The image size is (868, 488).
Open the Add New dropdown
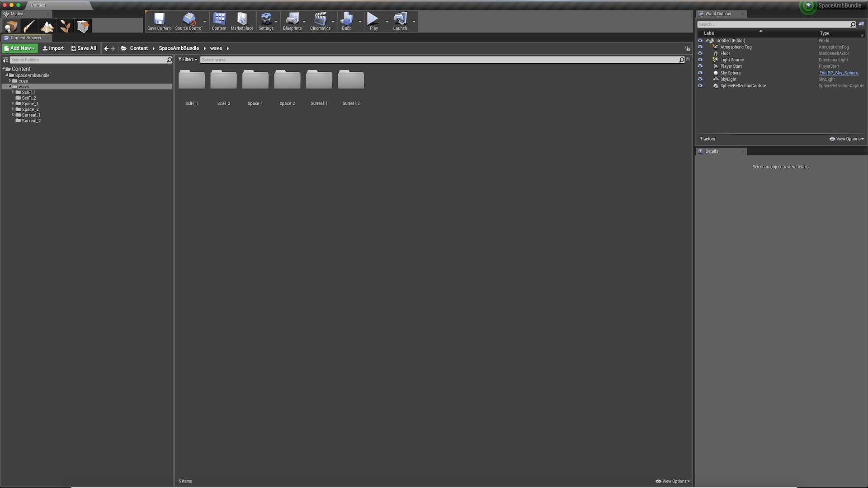(x=20, y=48)
